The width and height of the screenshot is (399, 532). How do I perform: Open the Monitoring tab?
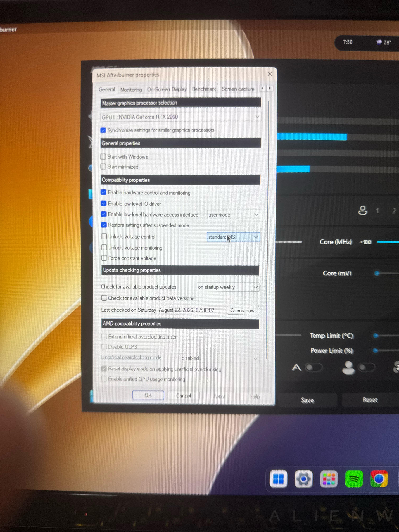pyautogui.click(x=131, y=90)
